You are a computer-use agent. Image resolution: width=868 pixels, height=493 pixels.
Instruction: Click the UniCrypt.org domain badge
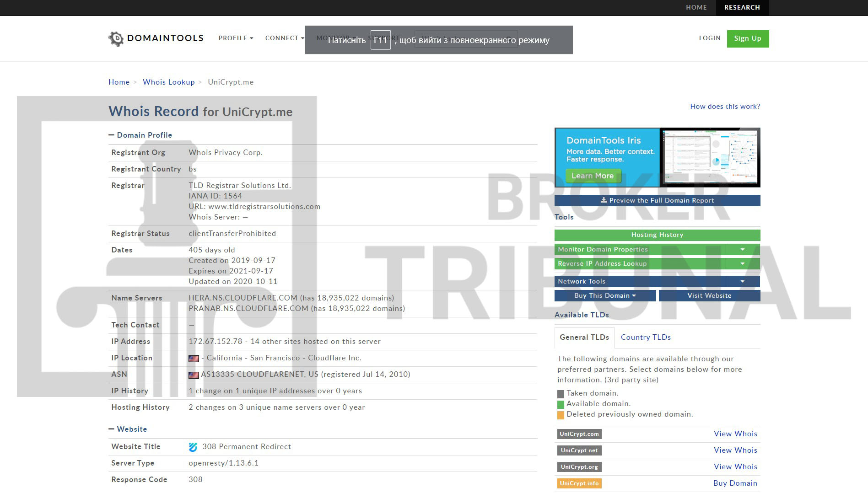click(x=579, y=467)
